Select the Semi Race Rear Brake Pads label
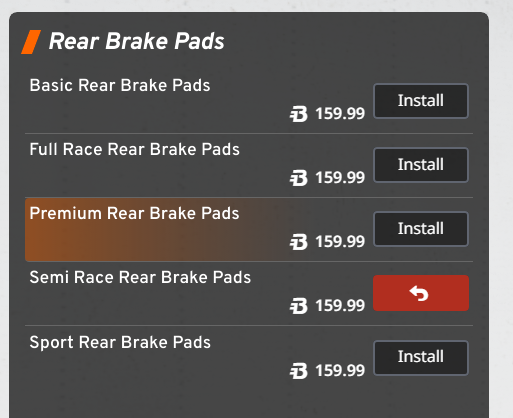 tap(140, 277)
